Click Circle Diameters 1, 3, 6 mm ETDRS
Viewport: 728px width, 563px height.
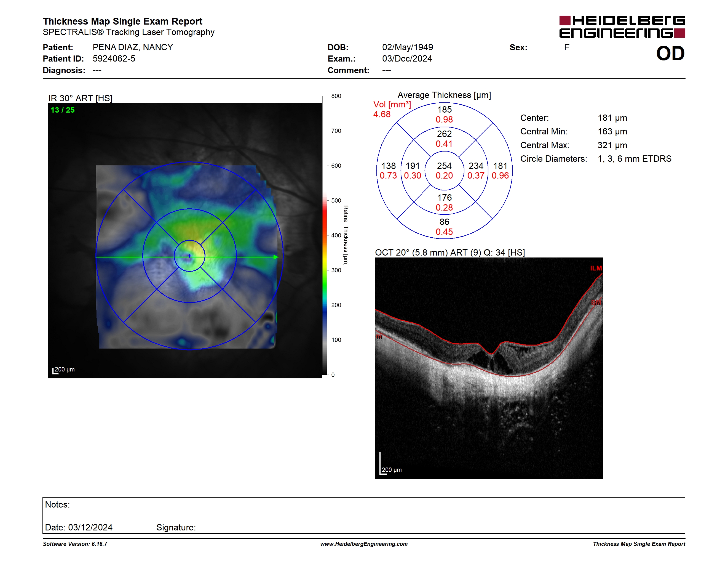click(x=634, y=159)
